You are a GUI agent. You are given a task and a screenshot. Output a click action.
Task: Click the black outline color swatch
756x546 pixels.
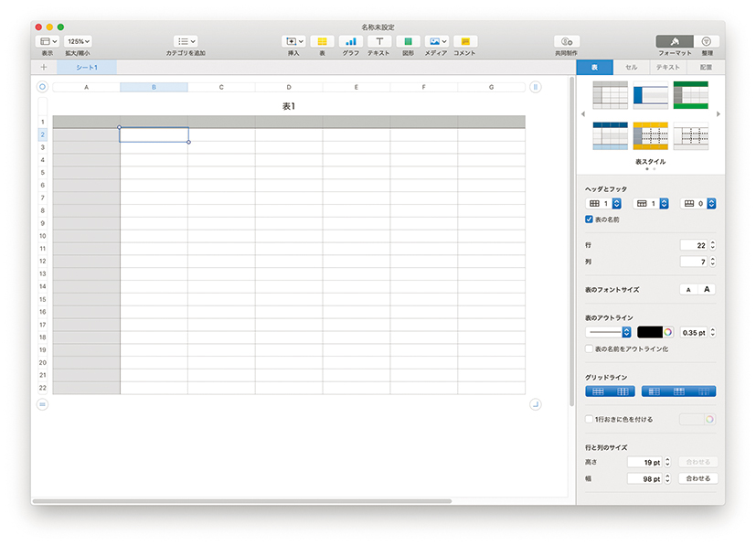click(x=649, y=332)
